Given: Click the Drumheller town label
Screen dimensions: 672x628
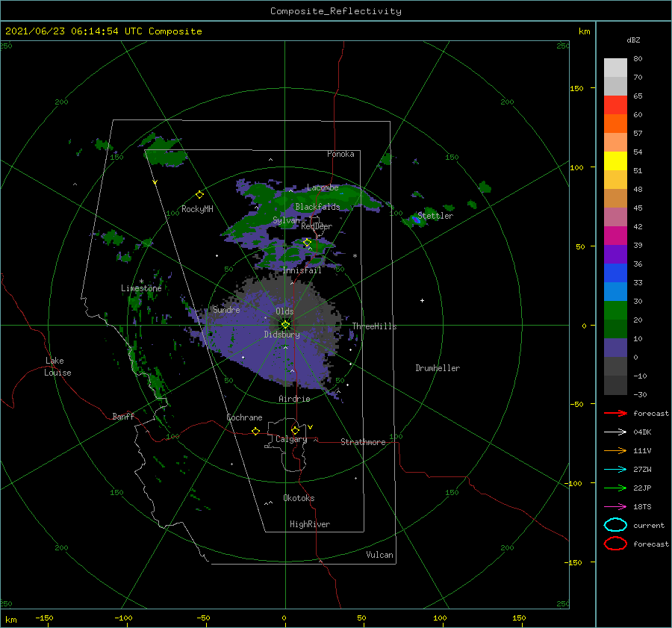Looking at the screenshot, I should (x=438, y=368).
